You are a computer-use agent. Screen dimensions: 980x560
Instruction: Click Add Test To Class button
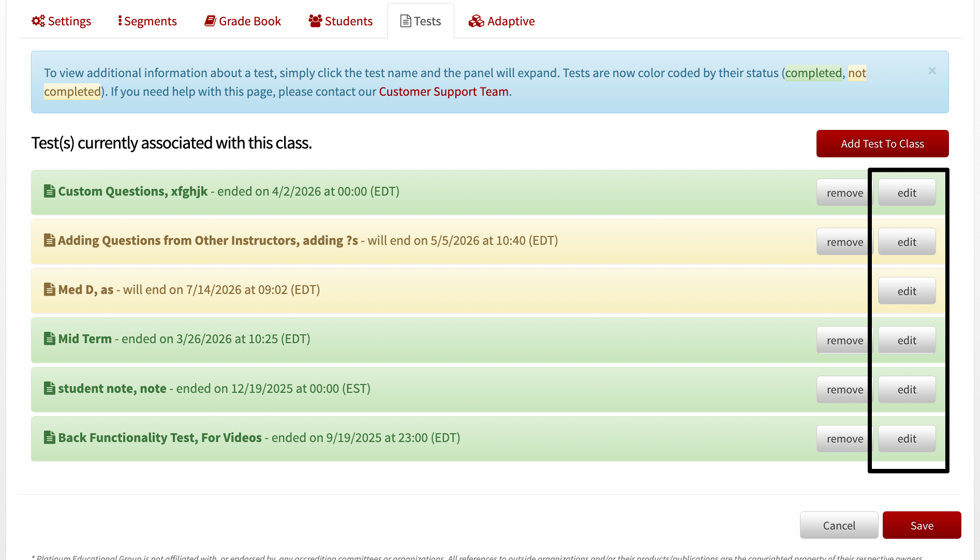point(882,143)
